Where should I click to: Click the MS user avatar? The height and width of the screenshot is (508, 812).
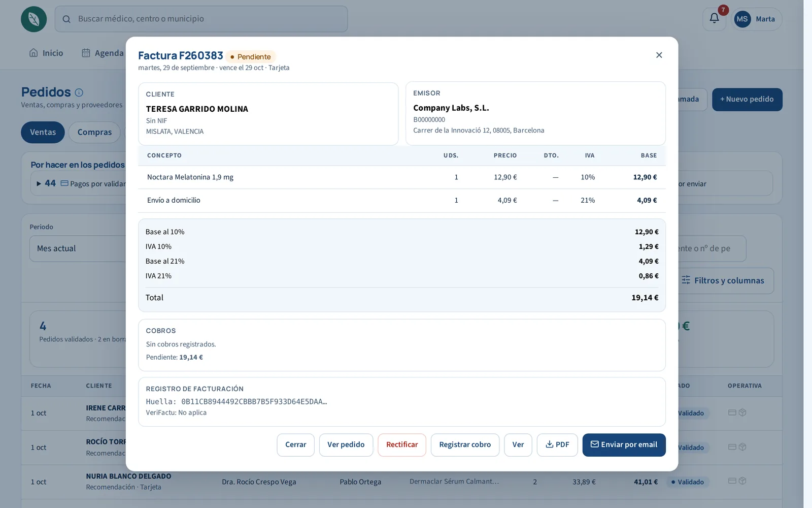pyautogui.click(x=742, y=19)
